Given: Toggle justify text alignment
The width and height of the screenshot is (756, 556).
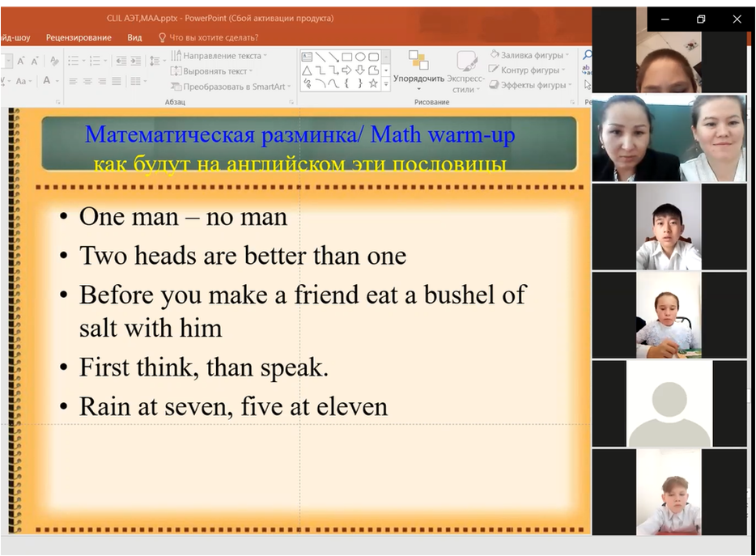Looking at the screenshot, I should 116,81.
